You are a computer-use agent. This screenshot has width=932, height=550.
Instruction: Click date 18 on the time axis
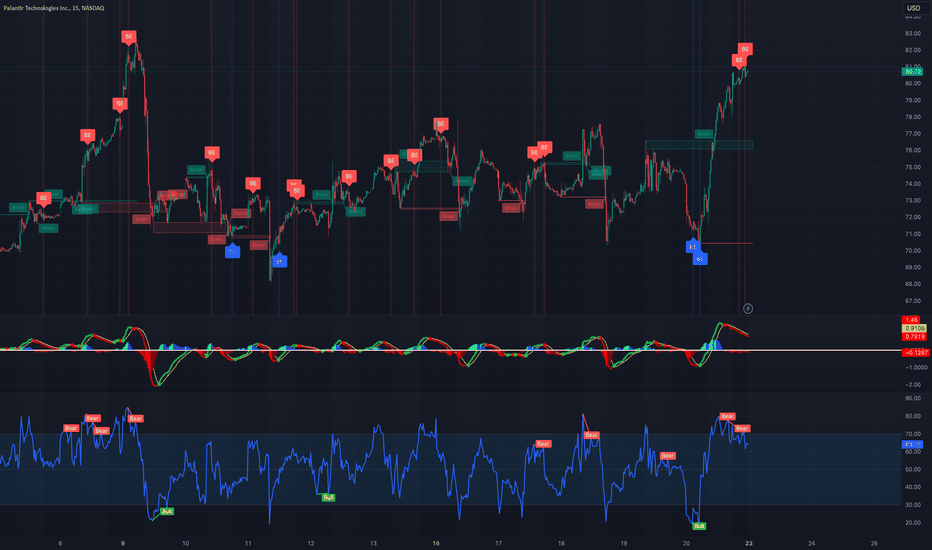click(561, 543)
